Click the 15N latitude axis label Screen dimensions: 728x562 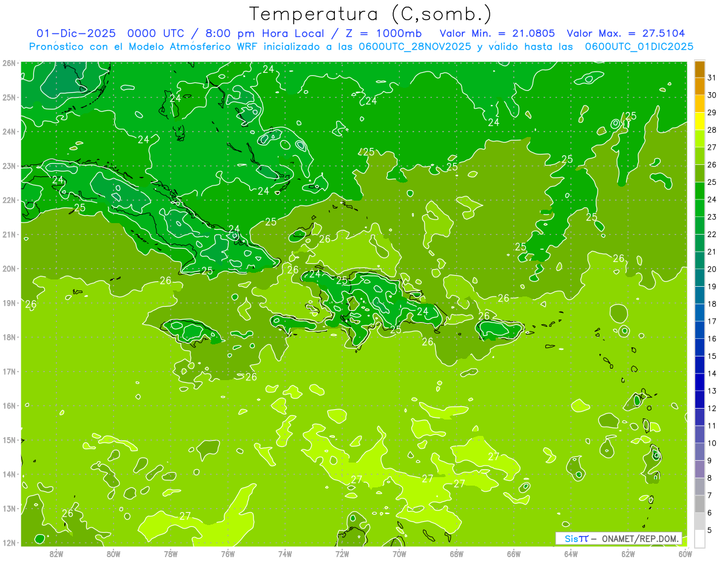coord(8,440)
